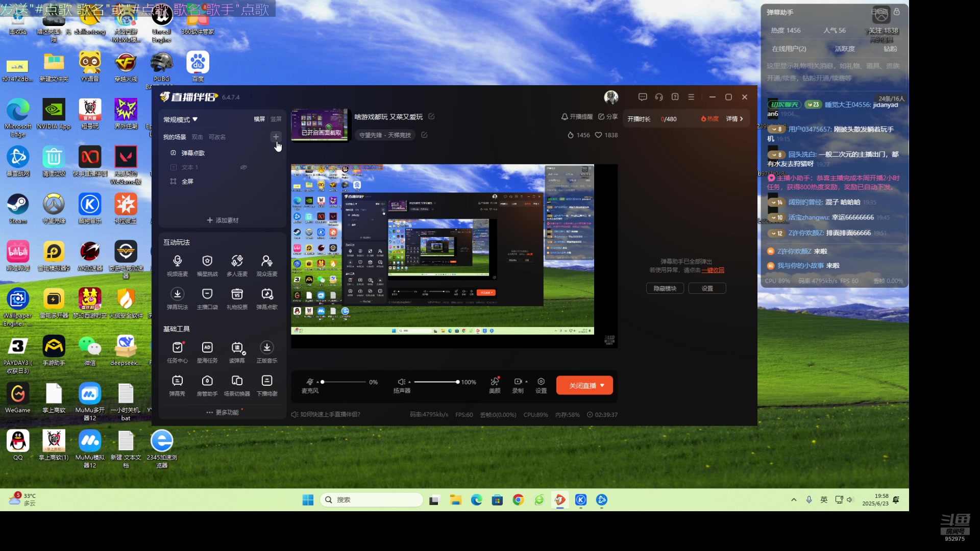Screen dimensions: 980x551
Task: Click 添加素材 add source button
Action: (x=223, y=220)
